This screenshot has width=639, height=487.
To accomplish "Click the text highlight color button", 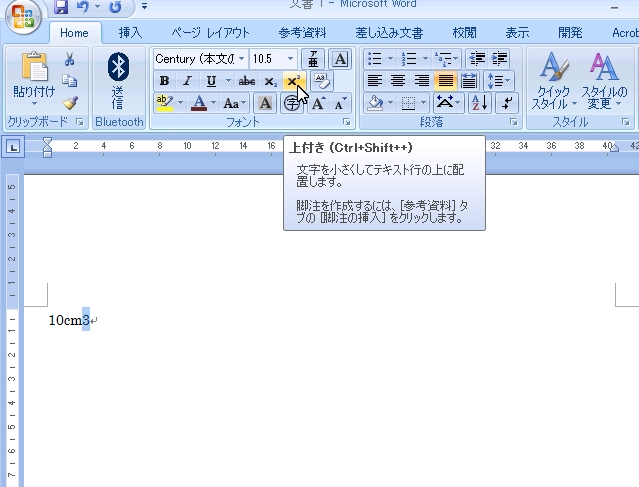I will (x=164, y=103).
